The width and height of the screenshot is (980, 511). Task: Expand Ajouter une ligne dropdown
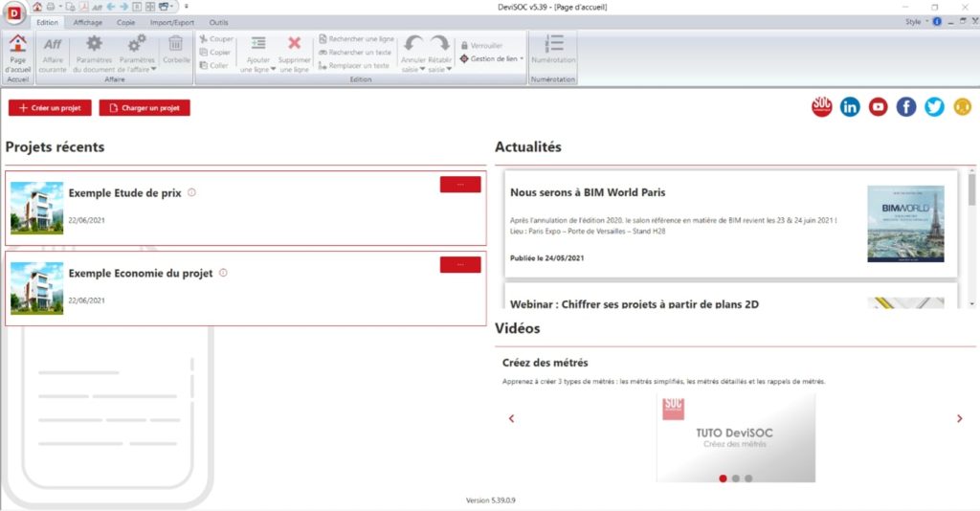click(x=273, y=69)
